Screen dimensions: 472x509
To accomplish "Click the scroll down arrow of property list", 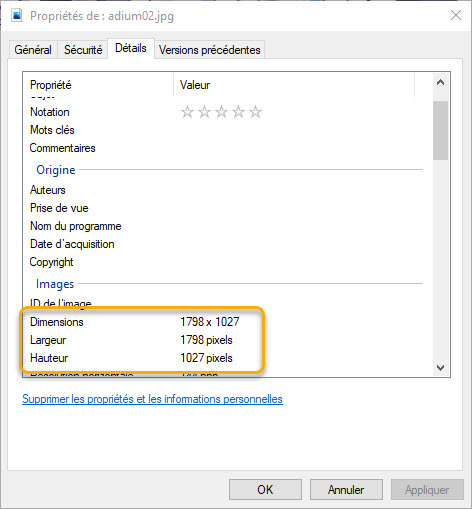I will pos(440,367).
